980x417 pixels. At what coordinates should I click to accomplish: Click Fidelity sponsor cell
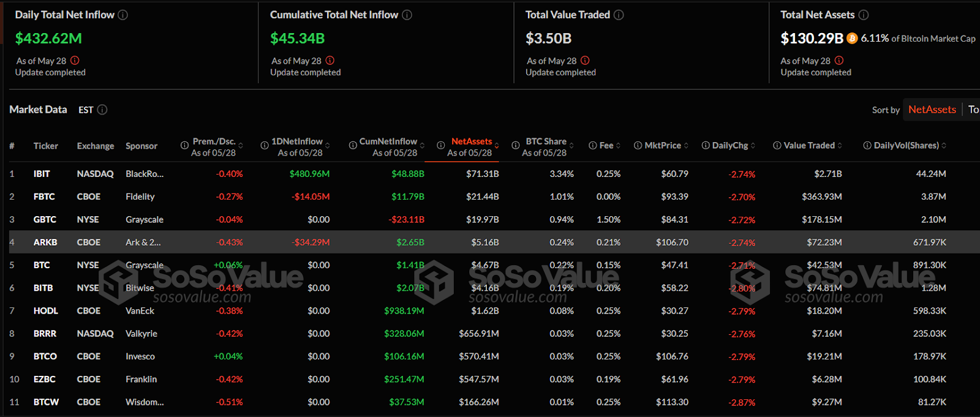(140, 197)
